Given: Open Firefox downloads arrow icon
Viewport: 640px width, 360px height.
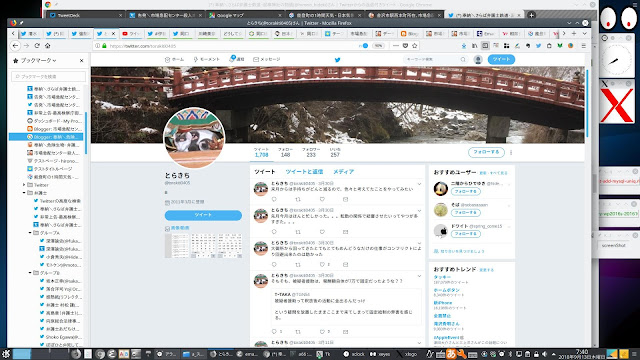Looking at the screenshot, I should pyautogui.click(x=464, y=46).
